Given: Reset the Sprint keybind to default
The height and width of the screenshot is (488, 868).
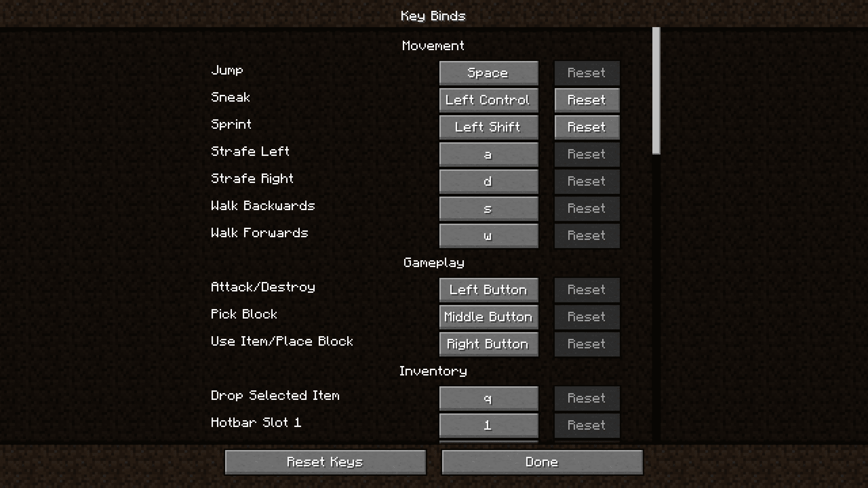Looking at the screenshot, I should coord(587,127).
